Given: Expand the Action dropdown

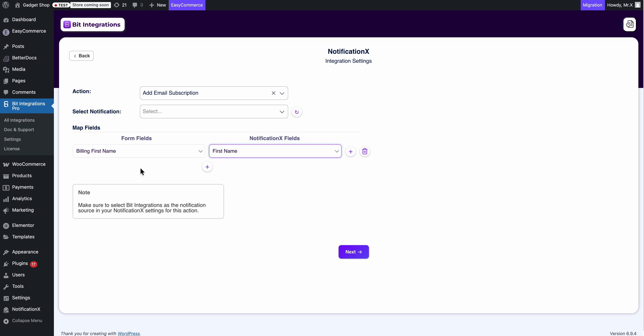Looking at the screenshot, I should tap(282, 93).
